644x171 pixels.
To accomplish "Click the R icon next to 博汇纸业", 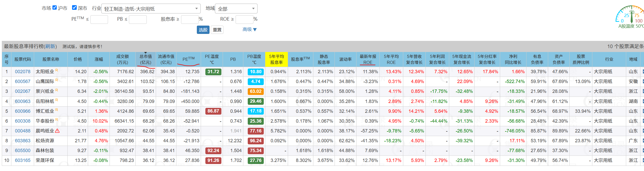I will pyautogui.click(x=57, y=110).
